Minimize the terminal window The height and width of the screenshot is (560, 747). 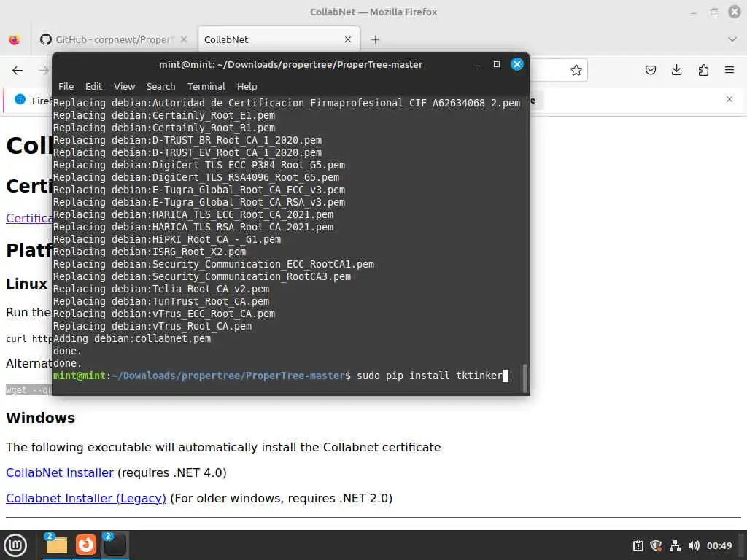pos(476,64)
